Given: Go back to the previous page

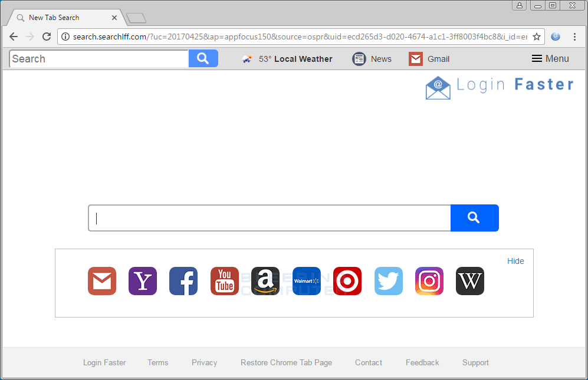Looking at the screenshot, I should pos(14,37).
